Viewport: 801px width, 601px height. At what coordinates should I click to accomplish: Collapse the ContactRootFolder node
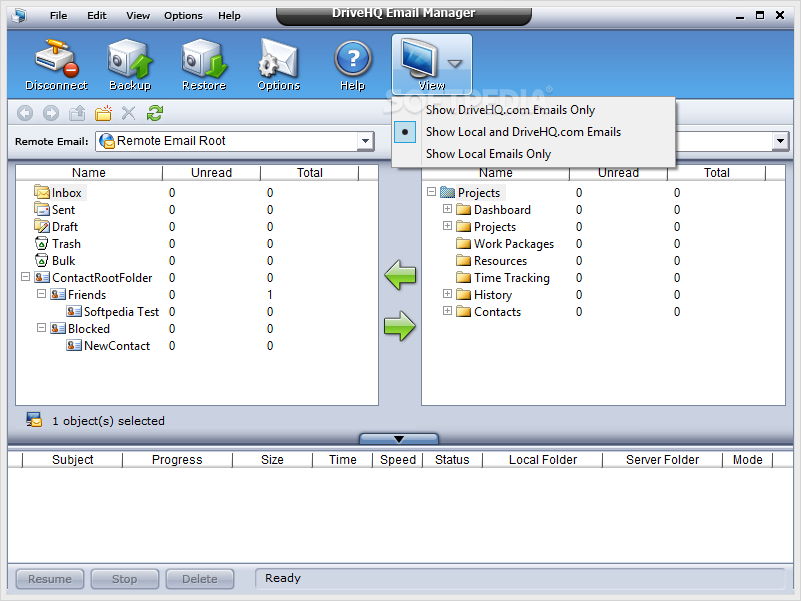(x=26, y=276)
